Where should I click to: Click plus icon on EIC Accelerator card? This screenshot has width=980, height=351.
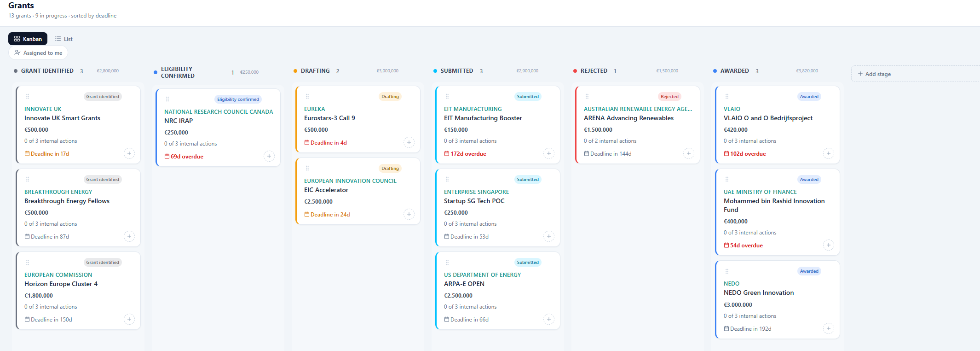409,214
